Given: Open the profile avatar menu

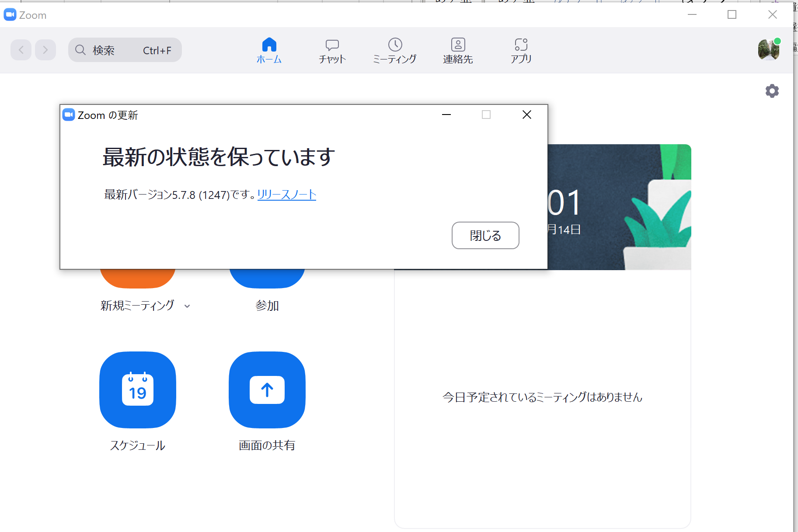Looking at the screenshot, I should coord(768,50).
